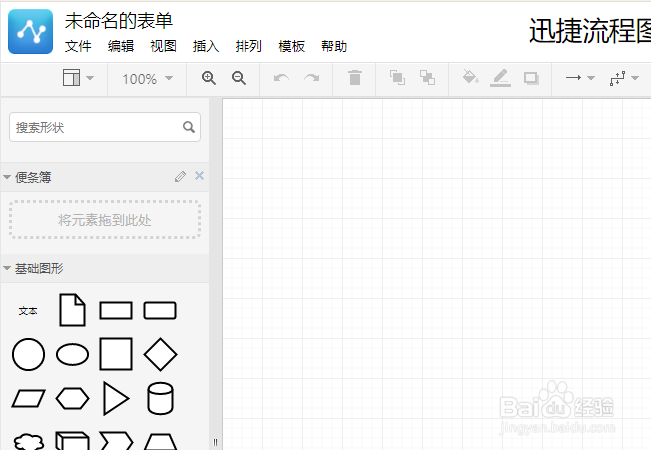
Task: Select the cloud shape
Action: (x=28, y=441)
